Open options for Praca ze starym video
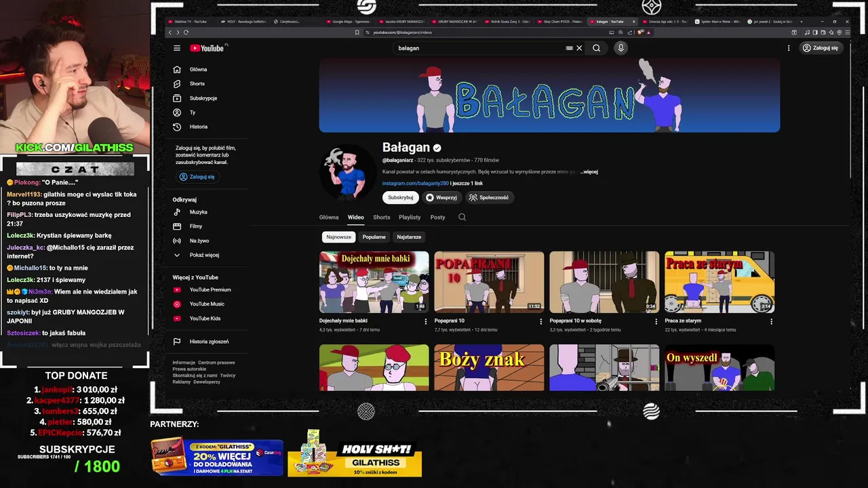 pos(771,321)
